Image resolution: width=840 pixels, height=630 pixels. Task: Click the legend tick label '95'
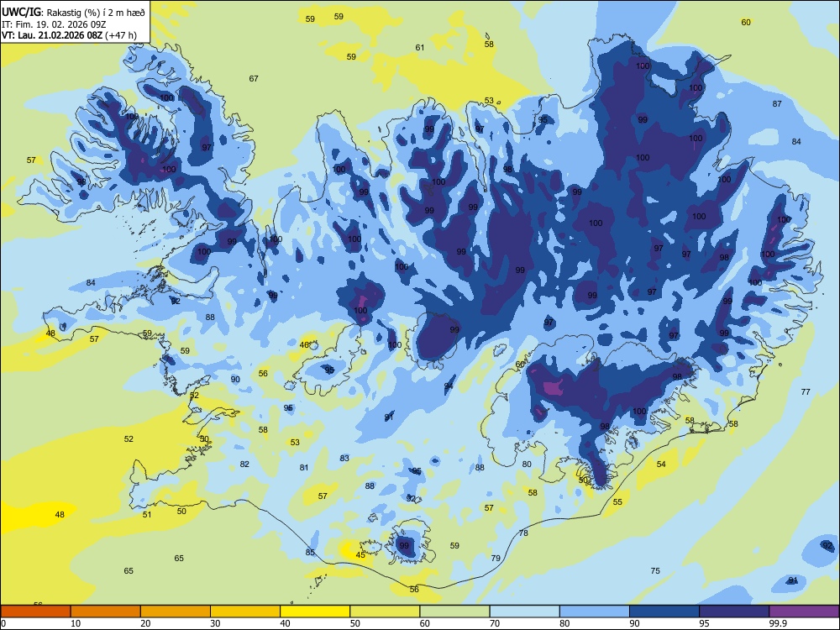[705, 623]
